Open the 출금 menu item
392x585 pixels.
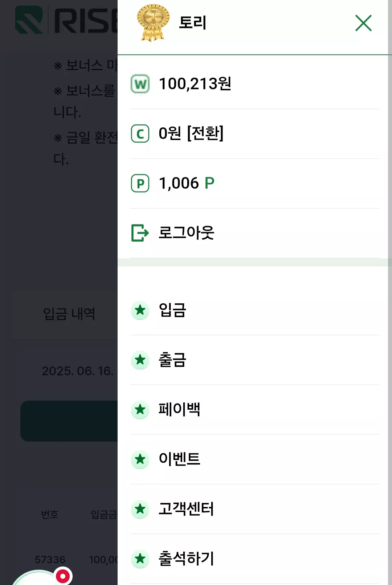point(255,360)
